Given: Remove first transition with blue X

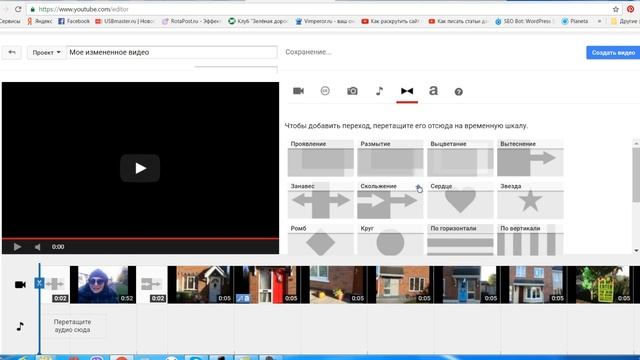Looking at the screenshot, I should [39, 283].
